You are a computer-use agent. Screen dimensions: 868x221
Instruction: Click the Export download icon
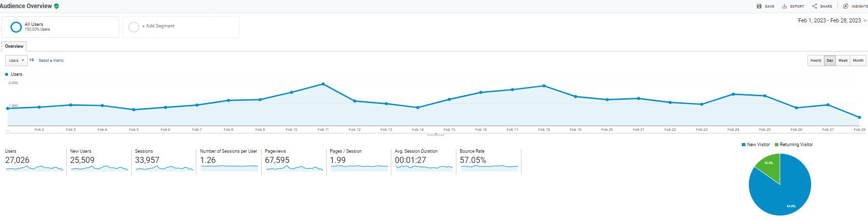point(785,6)
